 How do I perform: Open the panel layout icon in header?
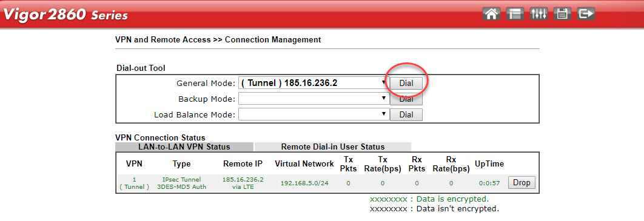(x=515, y=13)
